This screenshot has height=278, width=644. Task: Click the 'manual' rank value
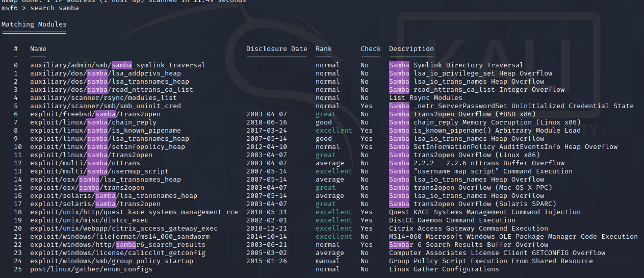pyautogui.click(x=328, y=261)
